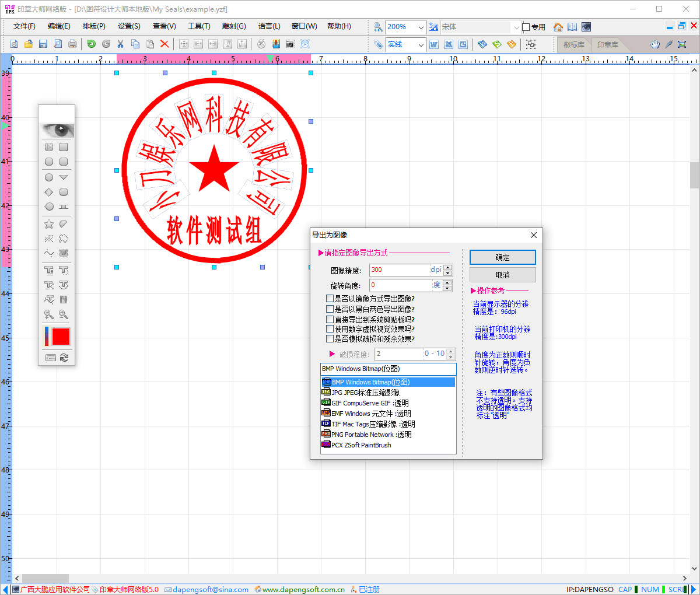Viewport: 700px width, 595px height.
Task: Click the green undo arrow icon
Action: [91, 44]
